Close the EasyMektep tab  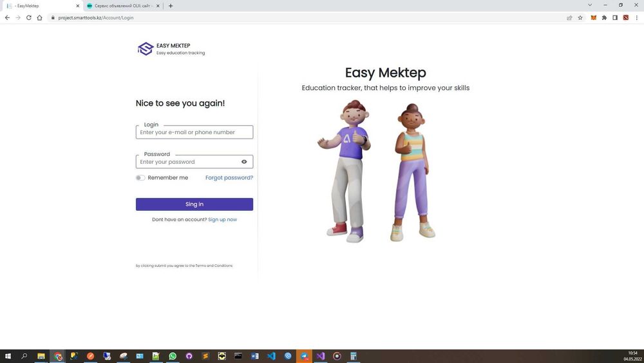click(78, 6)
